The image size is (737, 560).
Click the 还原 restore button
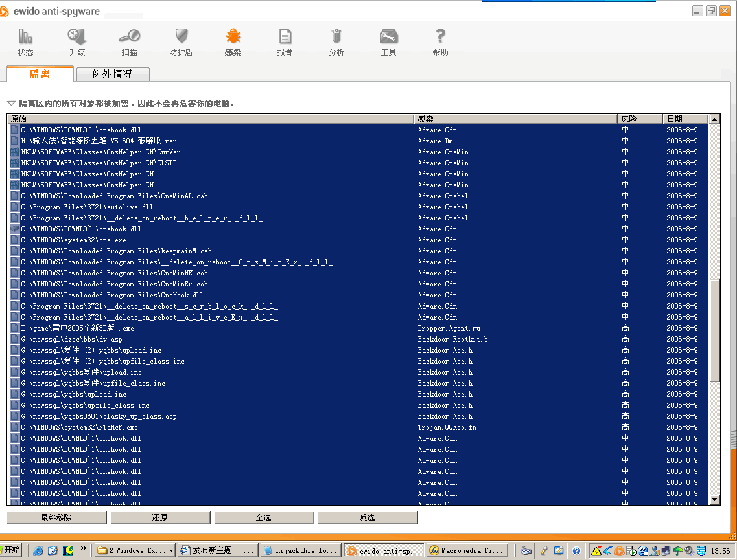pos(160,518)
